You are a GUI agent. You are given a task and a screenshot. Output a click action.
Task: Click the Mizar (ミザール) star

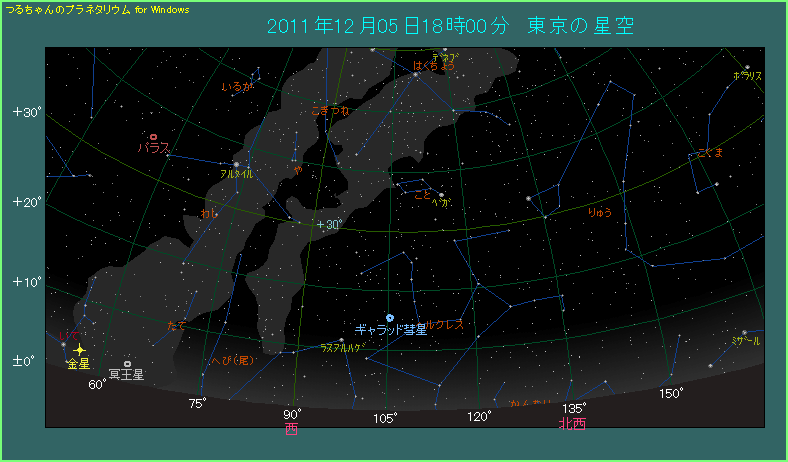[744, 332]
